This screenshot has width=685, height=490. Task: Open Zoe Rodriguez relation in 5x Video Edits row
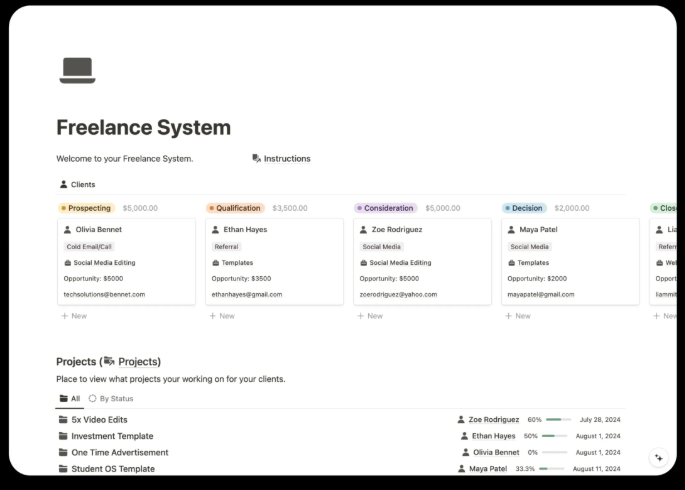[x=488, y=419]
